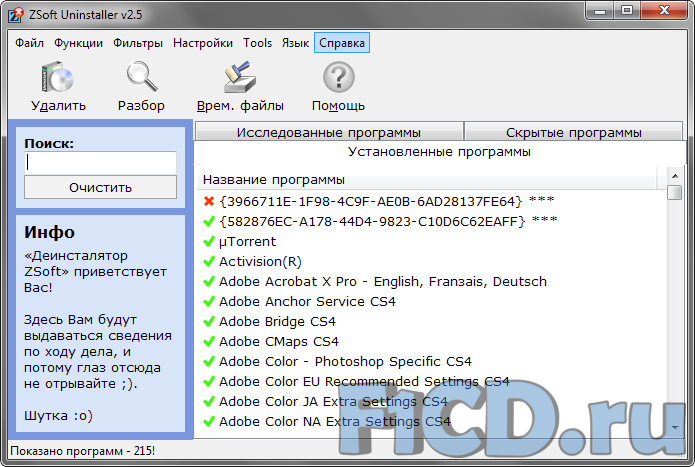Screen dimensions: 695x467
Task: Switch to Исследованные программы tab
Action: tap(329, 132)
